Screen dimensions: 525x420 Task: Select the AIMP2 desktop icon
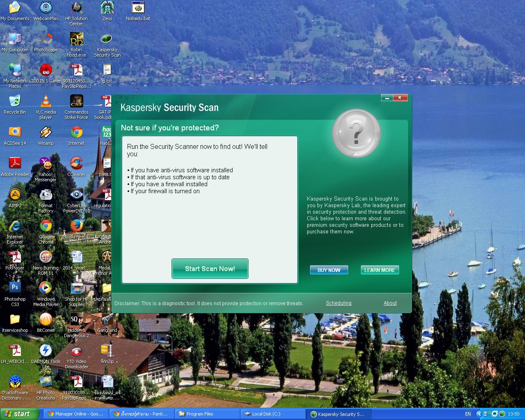pyautogui.click(x=15, y=198)
